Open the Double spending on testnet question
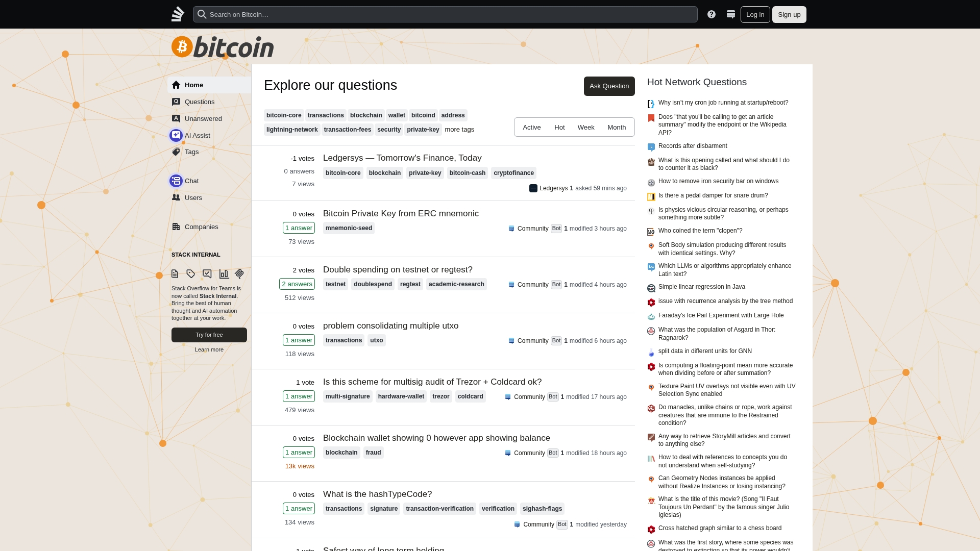 pos(398,269)
